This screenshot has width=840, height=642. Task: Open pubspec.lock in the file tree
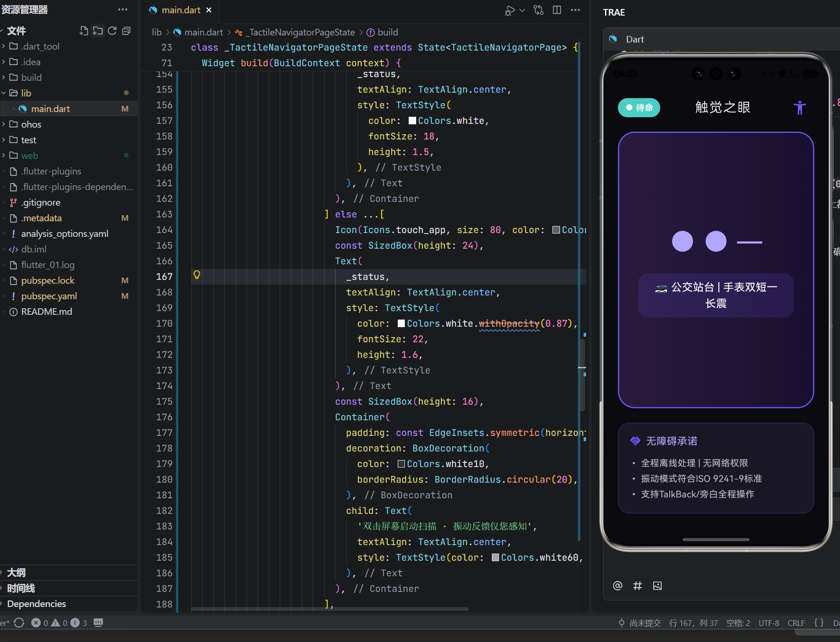pos(69,280)
